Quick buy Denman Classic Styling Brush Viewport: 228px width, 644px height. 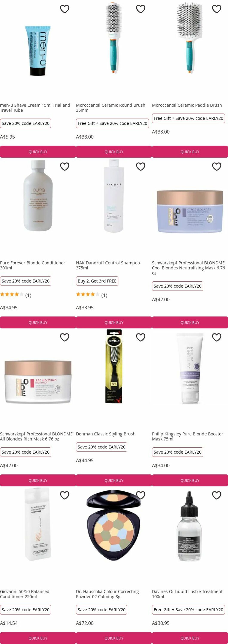point(114,480)
